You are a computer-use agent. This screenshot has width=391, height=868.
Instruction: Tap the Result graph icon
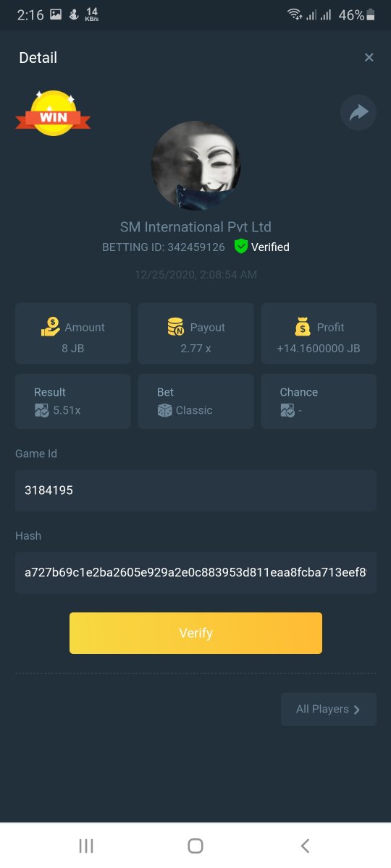coord(41,410)
